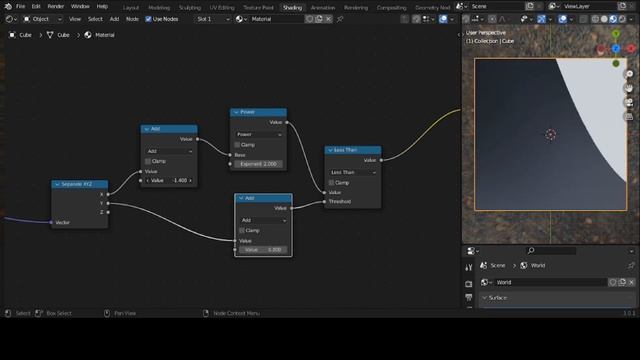Click the blue Z axis gizmo ball

point(616,49)
